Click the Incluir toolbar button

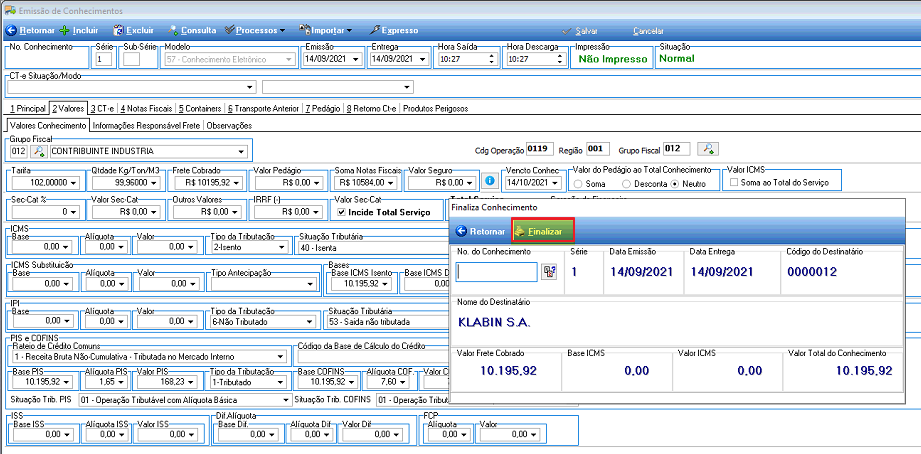coord(79,30)
